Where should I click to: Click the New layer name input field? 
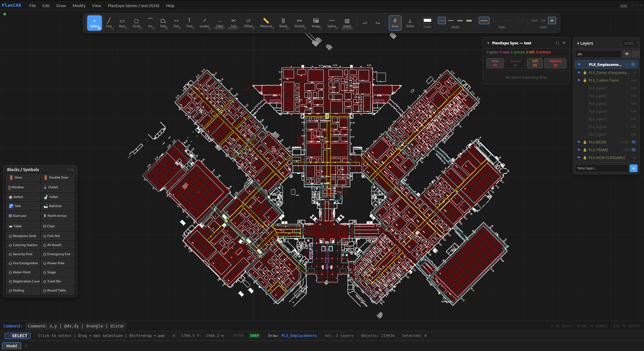[x=601, y=168]
